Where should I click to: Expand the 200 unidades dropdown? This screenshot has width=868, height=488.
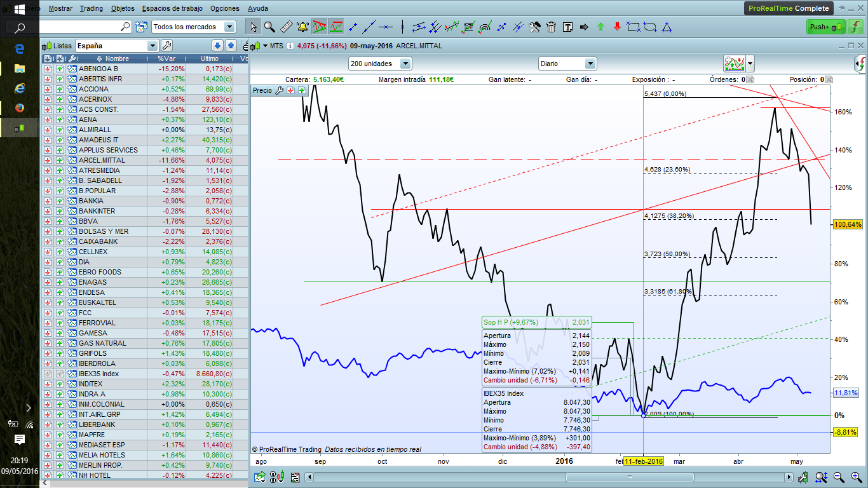(405, 64)
